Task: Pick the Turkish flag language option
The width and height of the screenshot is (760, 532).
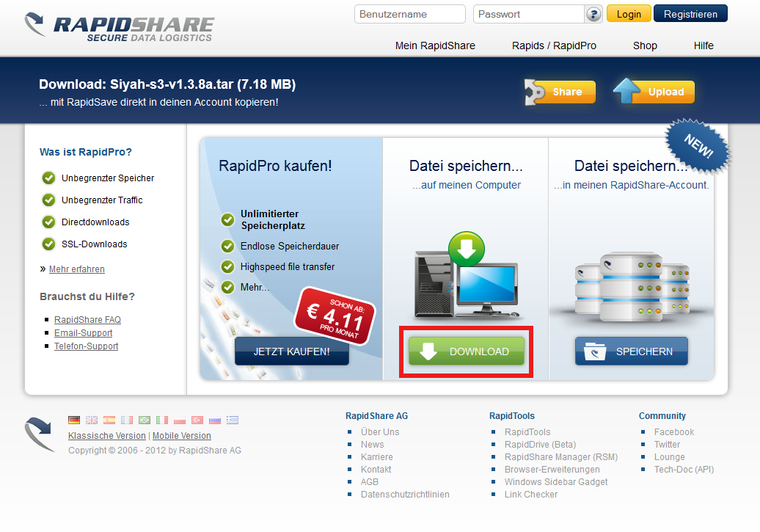Action: click(197, 420)
